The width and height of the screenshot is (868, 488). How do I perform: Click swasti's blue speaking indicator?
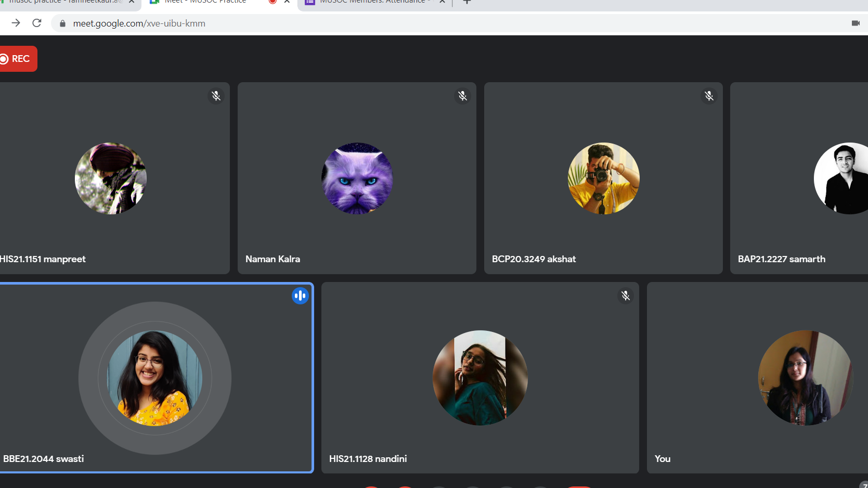(300, 296)
